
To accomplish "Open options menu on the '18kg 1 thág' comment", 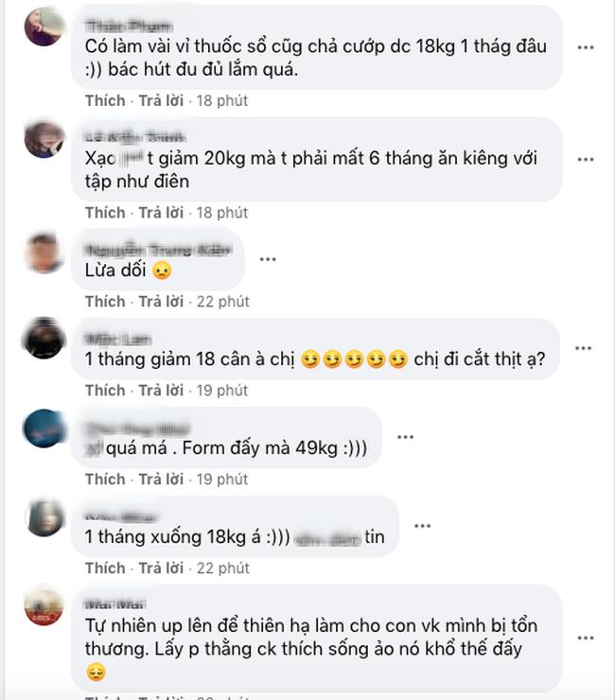I will pos(585,47).
